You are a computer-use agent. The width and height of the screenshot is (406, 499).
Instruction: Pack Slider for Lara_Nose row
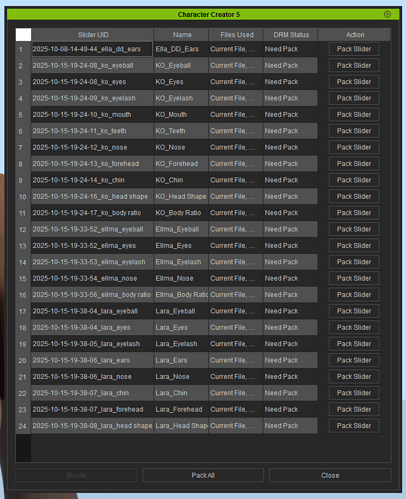pos(354,376)
